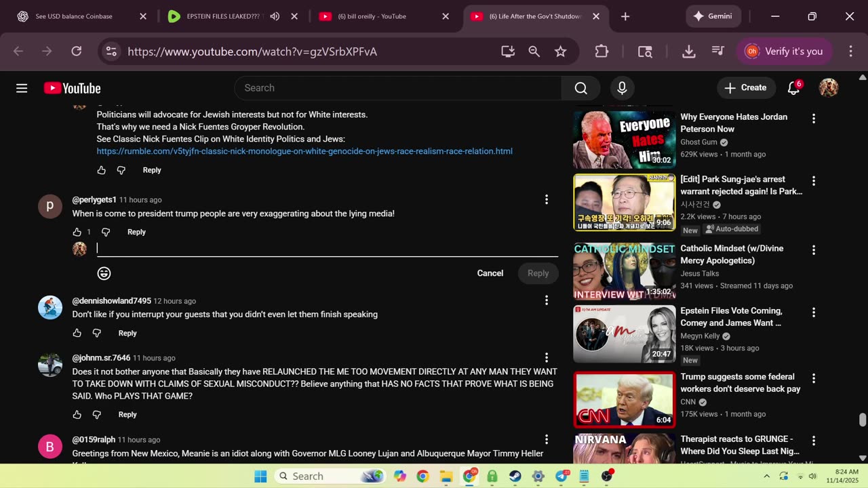Screen dimensions: 868x488
Task: Open Chrome's three-dot main menu
Action: click(850, 52)
